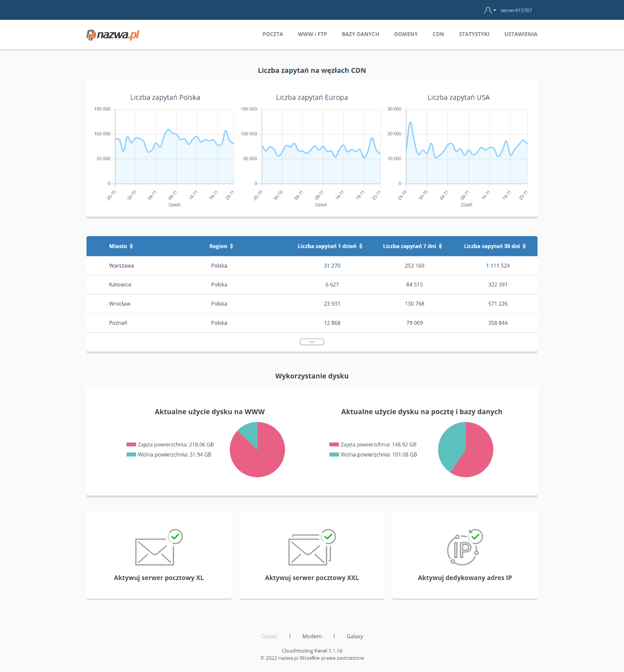Open the USTAWIENIA menu
This screenshot has height=672, width=624.
521,34
